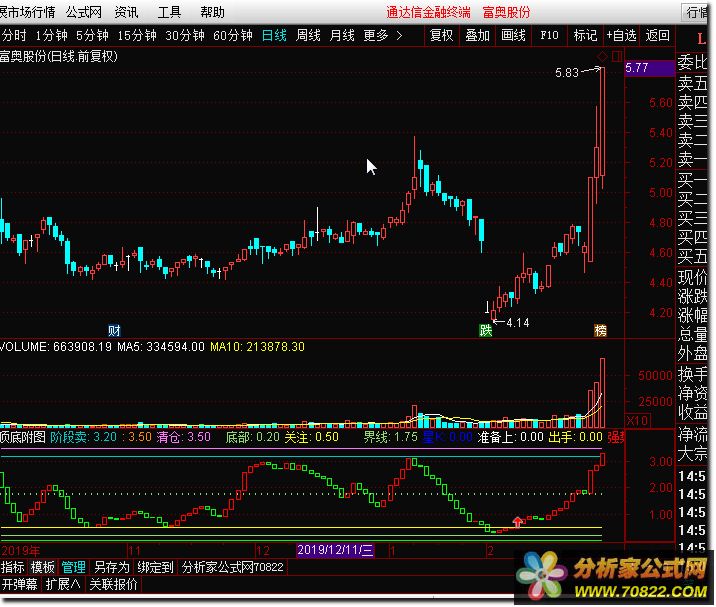Expand the 扩展 panel at the bottom
This screenshot has width=716, height=607.
63,585
